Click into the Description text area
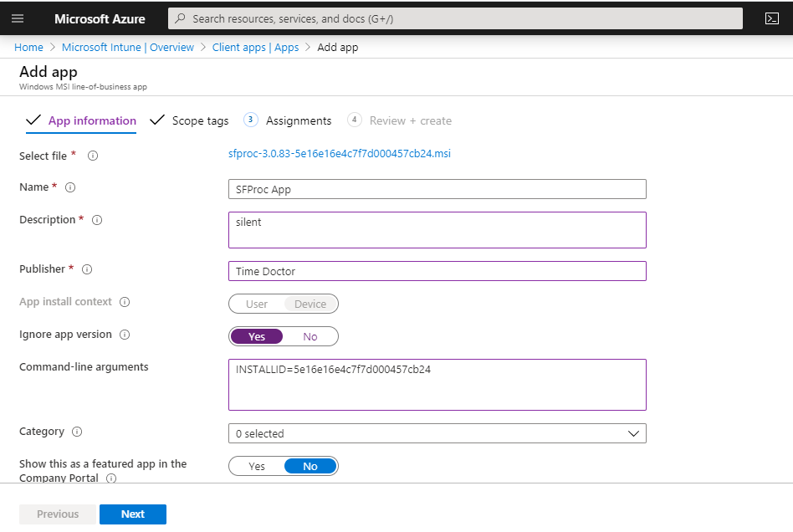 click(437, 230)
